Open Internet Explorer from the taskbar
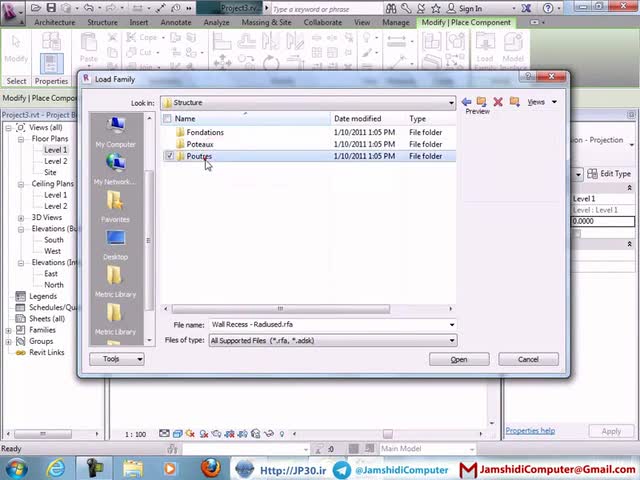This screenshot has height=480, width=640. click(56, 468)
